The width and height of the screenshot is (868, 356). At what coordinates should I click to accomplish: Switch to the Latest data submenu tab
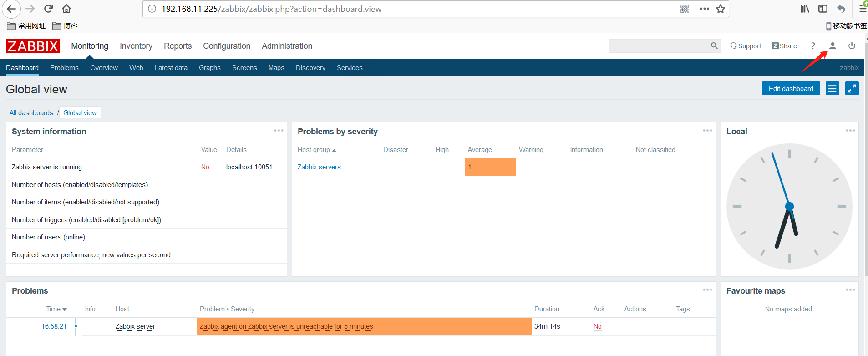click(x=171, y=68)
